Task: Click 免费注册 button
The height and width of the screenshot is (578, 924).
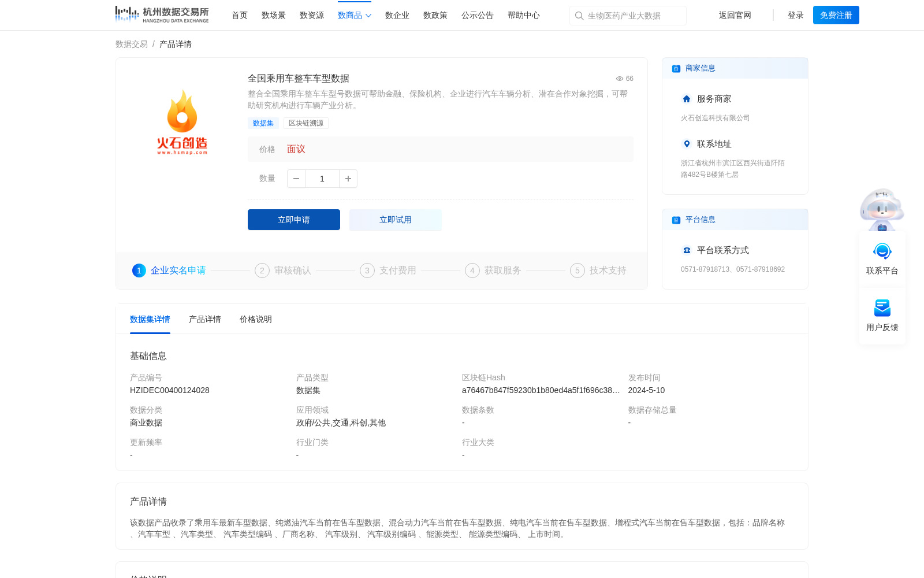Action: [x=836, y=15]
